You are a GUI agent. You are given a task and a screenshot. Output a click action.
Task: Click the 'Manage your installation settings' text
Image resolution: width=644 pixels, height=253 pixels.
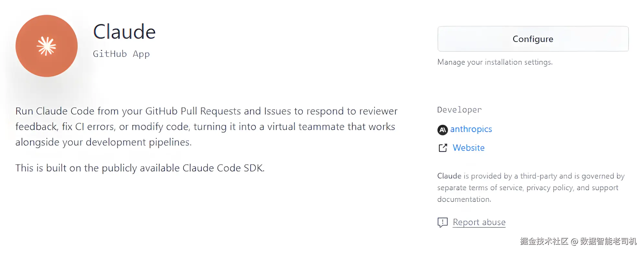495,62
